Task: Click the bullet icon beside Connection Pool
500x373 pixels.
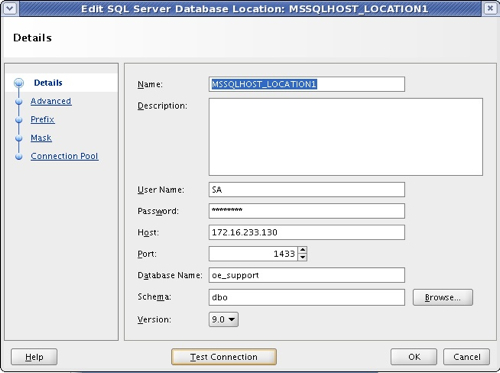Action: (19, 156)
